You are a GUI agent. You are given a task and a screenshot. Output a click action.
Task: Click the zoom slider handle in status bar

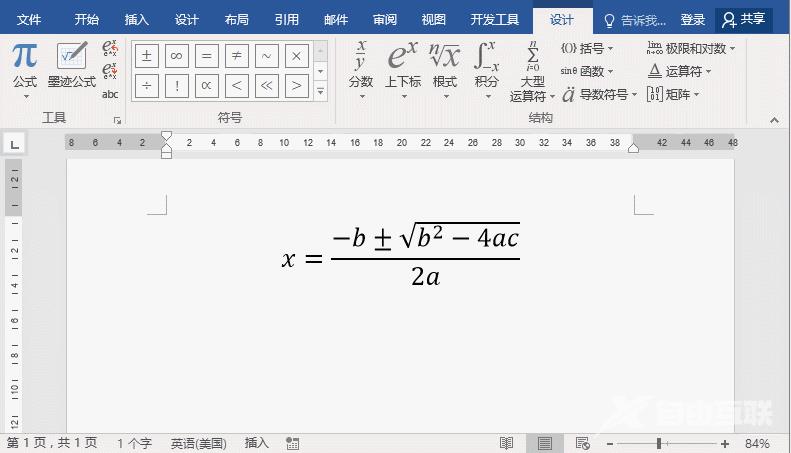[658, 443]
